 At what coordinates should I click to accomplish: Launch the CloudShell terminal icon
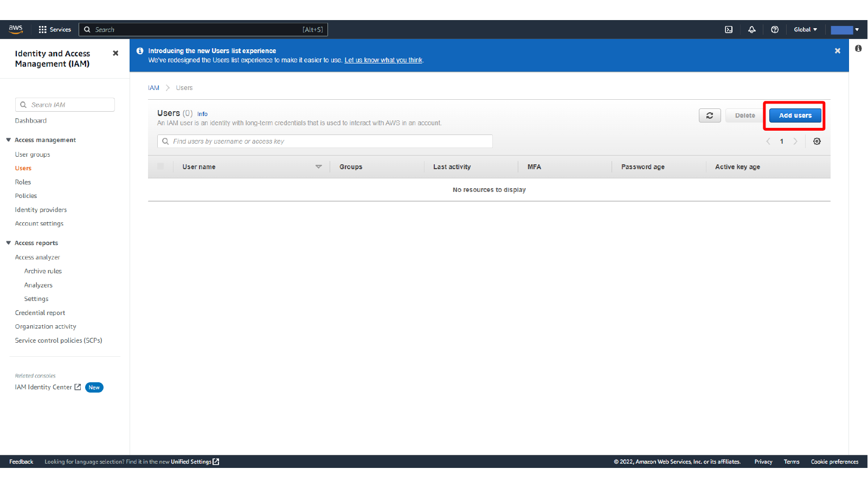click(729, 30)
